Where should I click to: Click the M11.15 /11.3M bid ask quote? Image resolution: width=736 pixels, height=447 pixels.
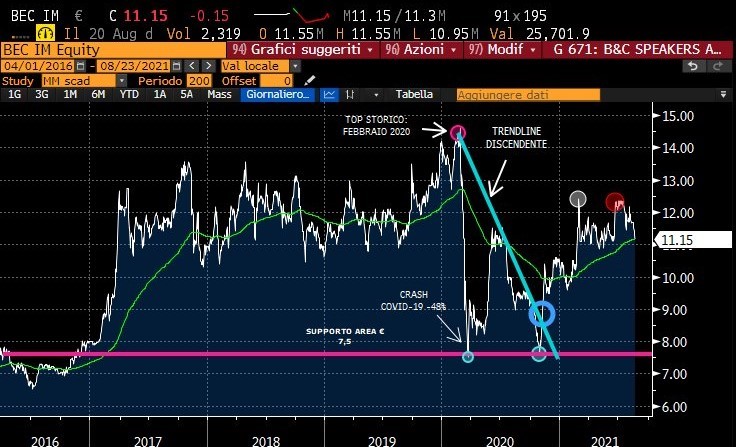394,15
